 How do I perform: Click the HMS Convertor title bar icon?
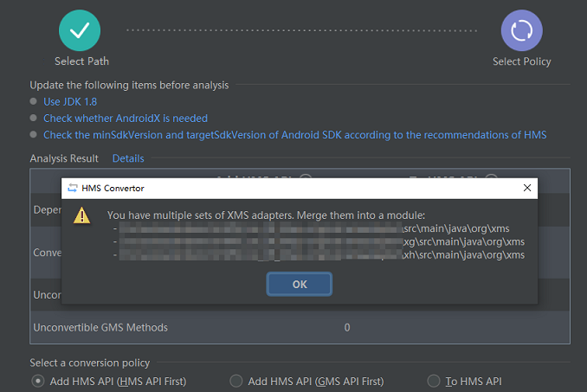pos(72,188)
